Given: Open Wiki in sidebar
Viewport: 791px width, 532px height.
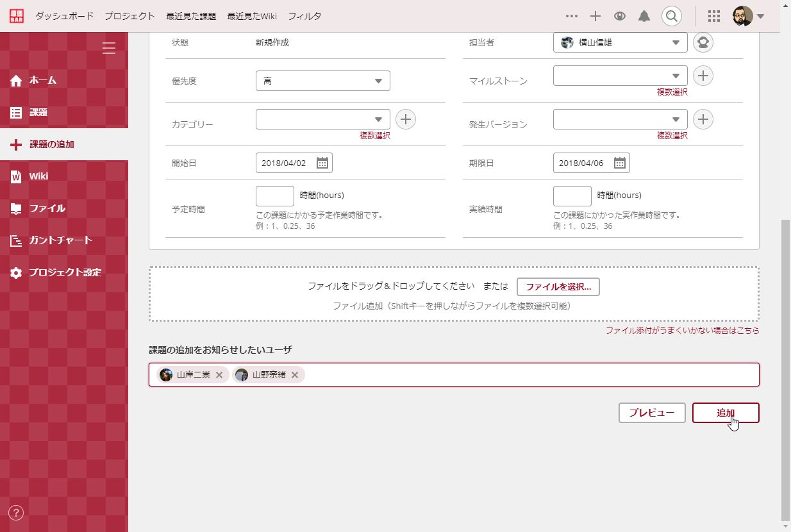Looking at the screenshot, I should [64, 176].
